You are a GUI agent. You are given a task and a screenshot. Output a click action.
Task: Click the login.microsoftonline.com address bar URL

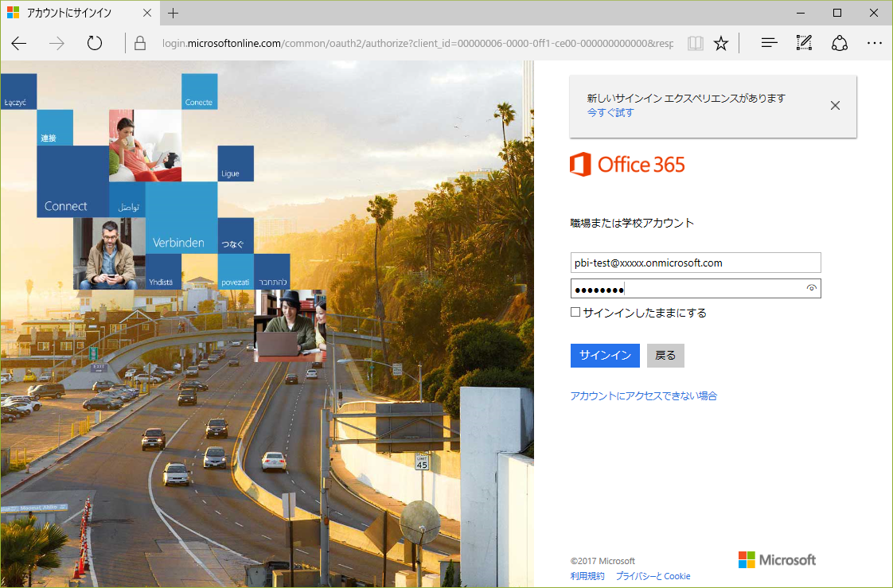coord(418,43)
